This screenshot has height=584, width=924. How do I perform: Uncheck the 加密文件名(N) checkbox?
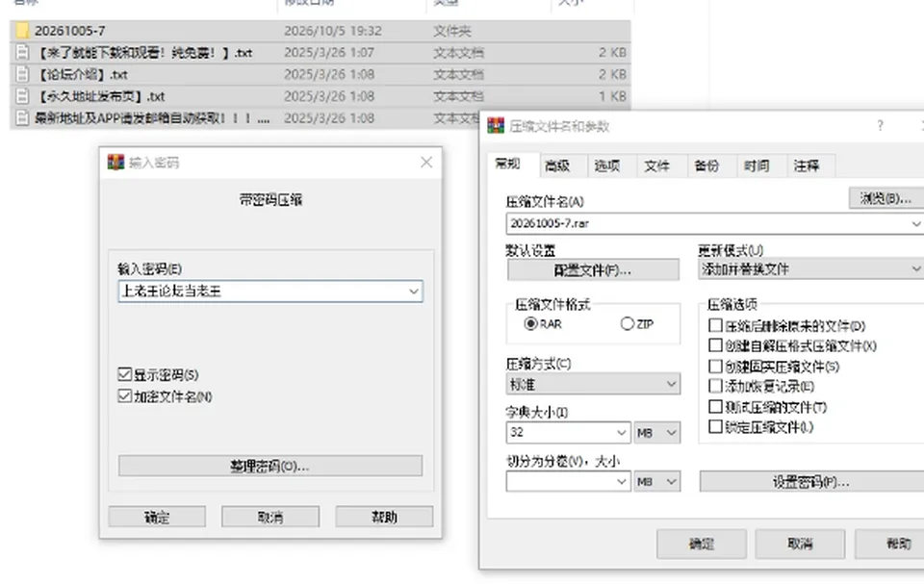124,396
